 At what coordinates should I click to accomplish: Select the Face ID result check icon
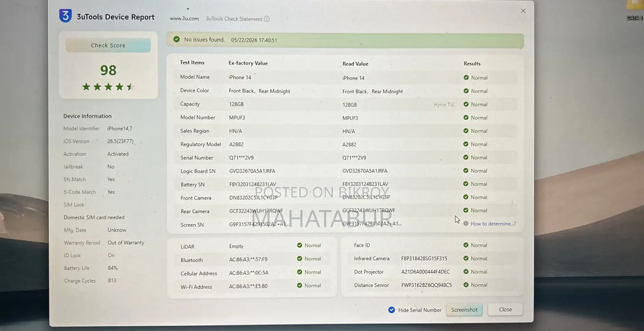(x=466, y=245)
